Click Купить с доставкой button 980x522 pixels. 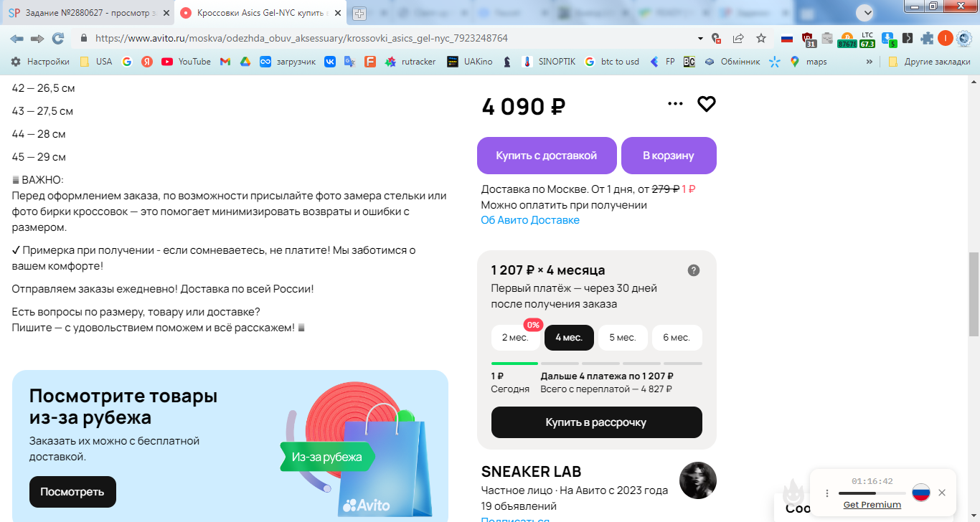[547, 156]
